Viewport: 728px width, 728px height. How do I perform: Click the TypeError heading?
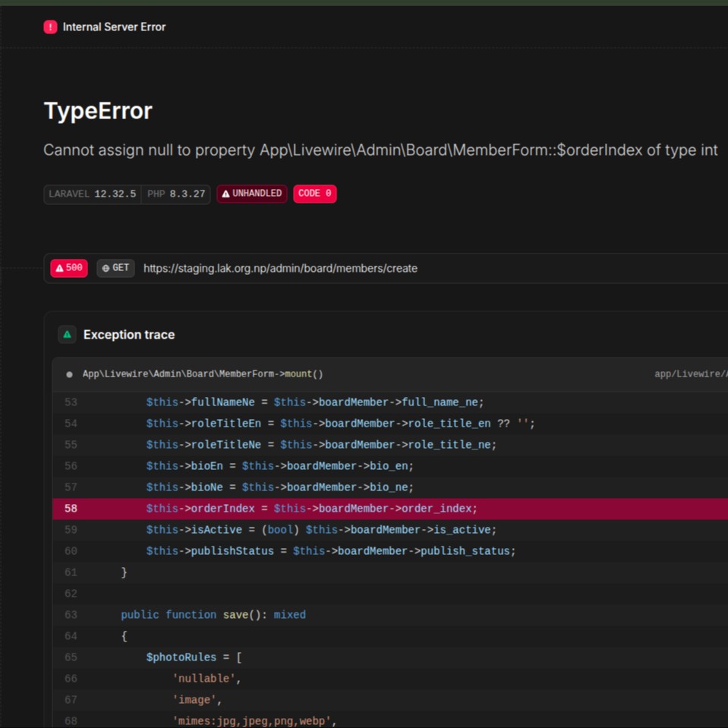tap(98, 111)
